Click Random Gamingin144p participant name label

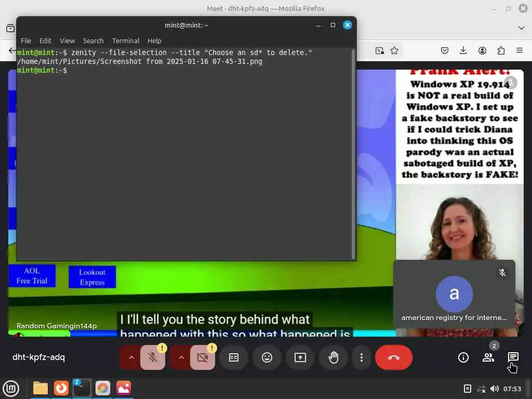point(57,326)
